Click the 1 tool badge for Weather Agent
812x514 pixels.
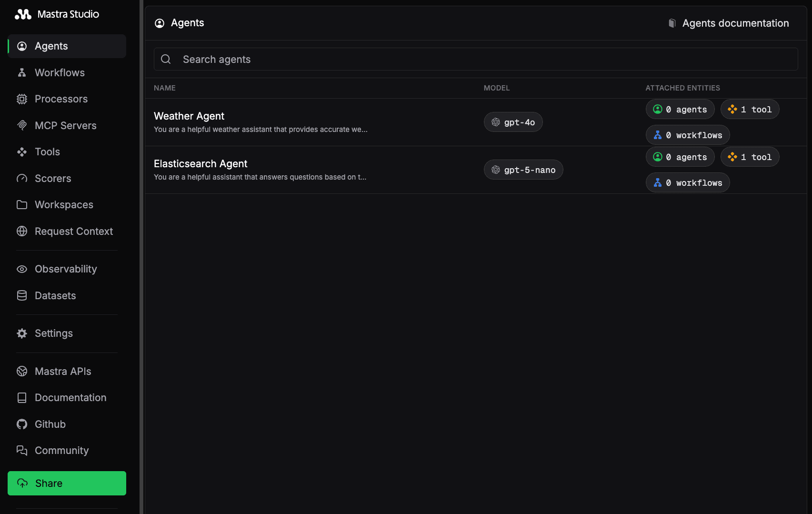[x=750, y=109]
